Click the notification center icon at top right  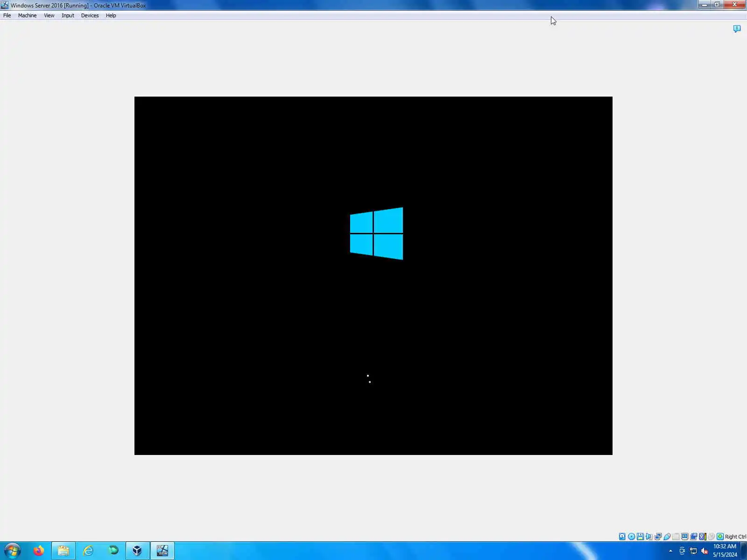pos(737,29)
